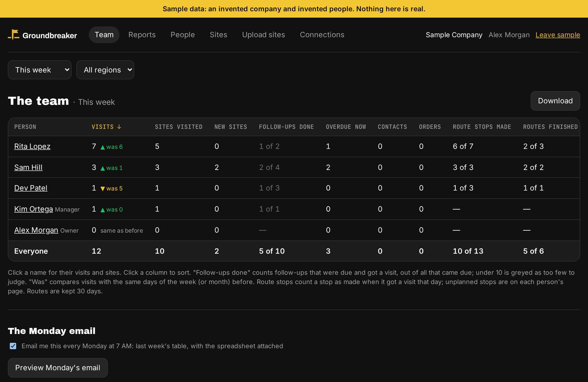Image resolution: width=588 pixels, height=382 pixels.
Task: Toggle the Monday email checkbox
Action: [13, 346]
